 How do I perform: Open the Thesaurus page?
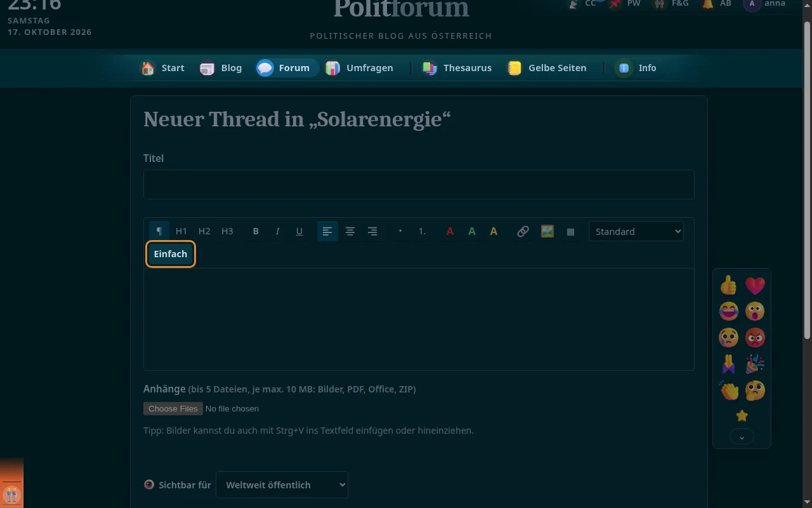pos(457,68)
